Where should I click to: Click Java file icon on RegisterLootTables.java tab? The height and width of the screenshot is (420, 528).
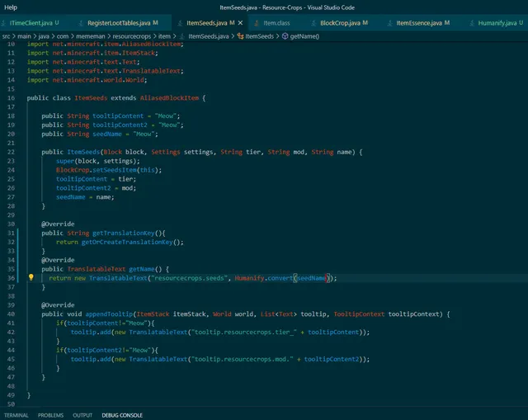[x=81, y=23]
